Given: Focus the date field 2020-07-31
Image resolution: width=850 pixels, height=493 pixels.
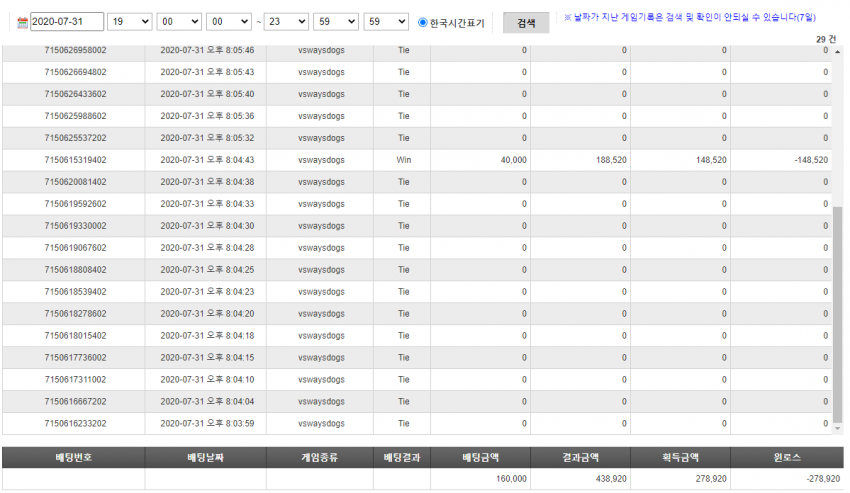Looking at the screenshot, I should pyautogui.click(x=67, y=22).
